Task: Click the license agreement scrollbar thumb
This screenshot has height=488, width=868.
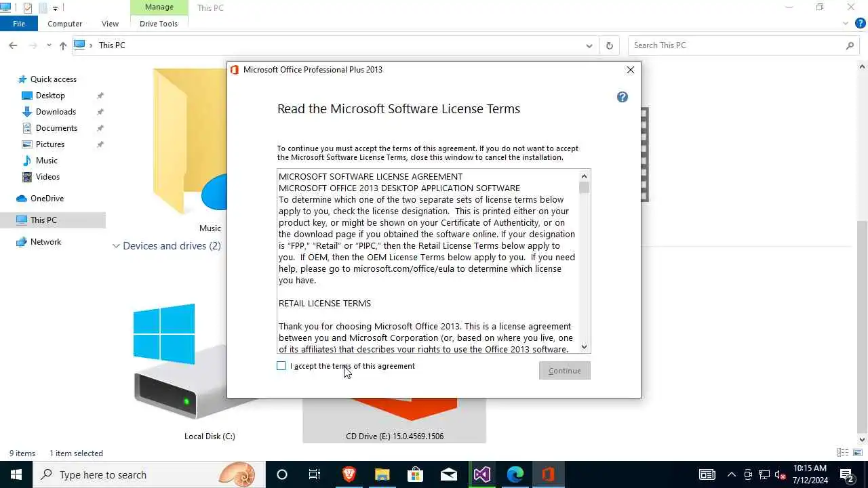Action: pyautogui.click(x=584, y=188)
